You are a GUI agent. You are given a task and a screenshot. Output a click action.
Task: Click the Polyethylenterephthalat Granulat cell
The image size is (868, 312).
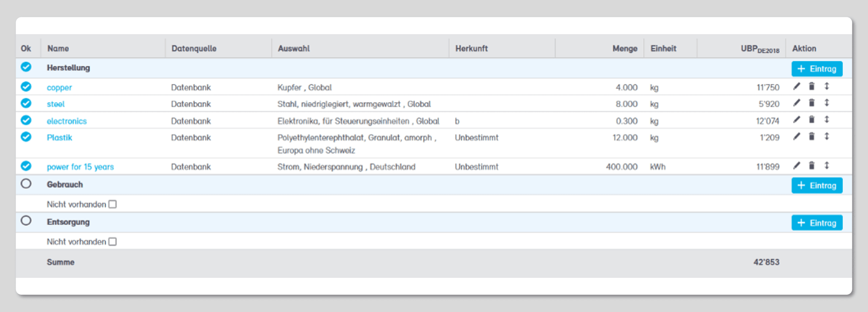click(357, 144)
